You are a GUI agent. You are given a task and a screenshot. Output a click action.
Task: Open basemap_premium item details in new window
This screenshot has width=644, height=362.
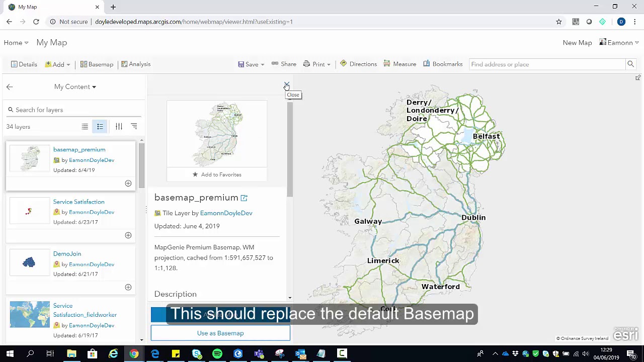click(x=244, y=198)
